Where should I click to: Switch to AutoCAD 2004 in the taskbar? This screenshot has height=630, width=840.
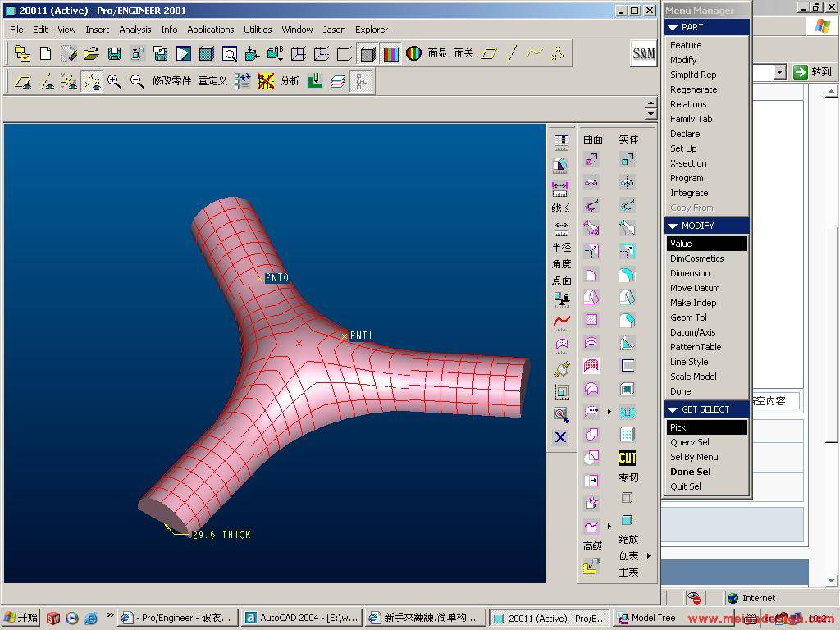[301, 618]
